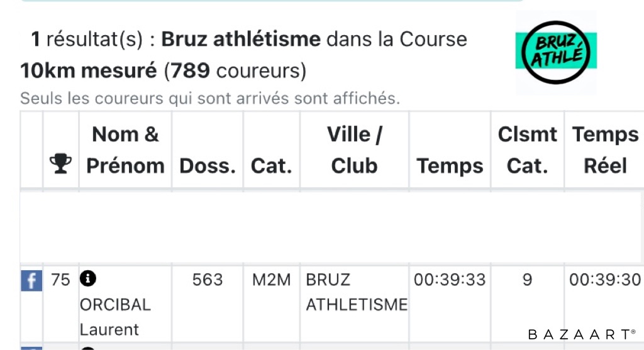Select the M2M category cell

(x=271, y=280)
